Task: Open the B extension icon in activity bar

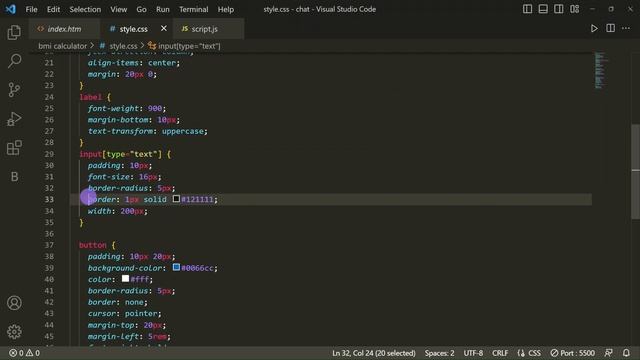Action: coord(14,176)
